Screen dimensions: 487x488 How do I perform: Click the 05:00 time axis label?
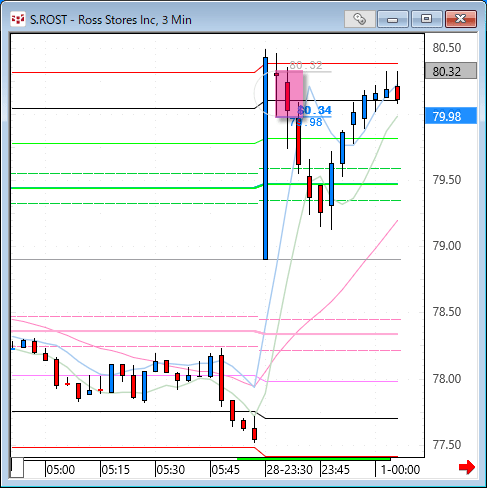pos(61,470)
